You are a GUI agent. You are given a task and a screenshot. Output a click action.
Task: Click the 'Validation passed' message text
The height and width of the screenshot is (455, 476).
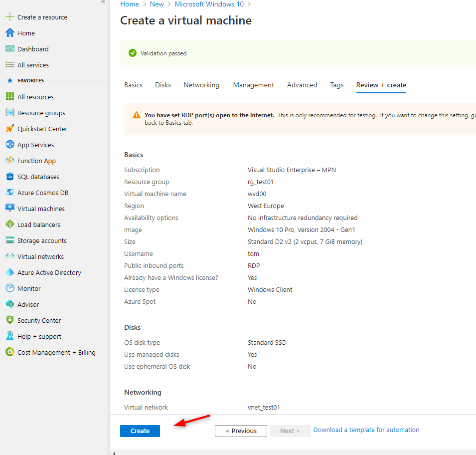[163, 53]
